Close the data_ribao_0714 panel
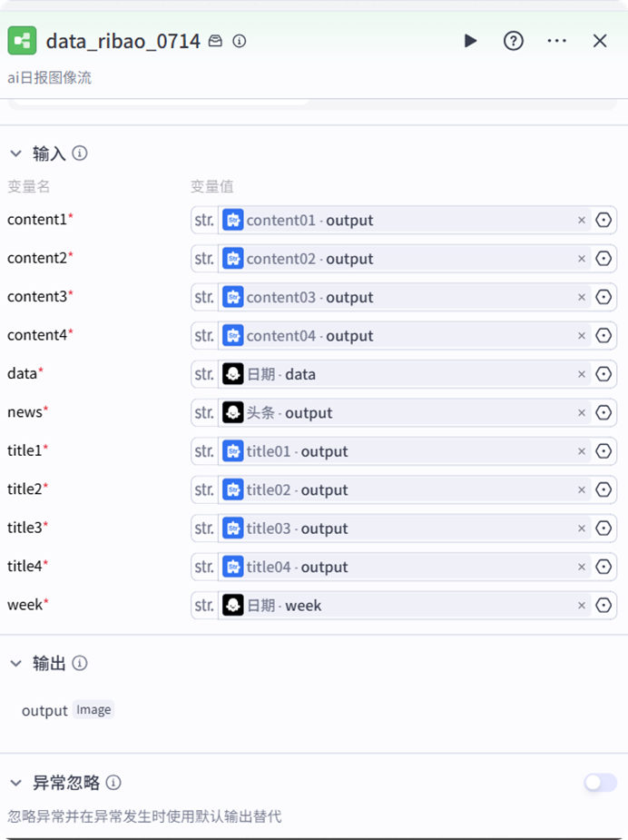This screenshot has width=628, height=840. point(600,41)
